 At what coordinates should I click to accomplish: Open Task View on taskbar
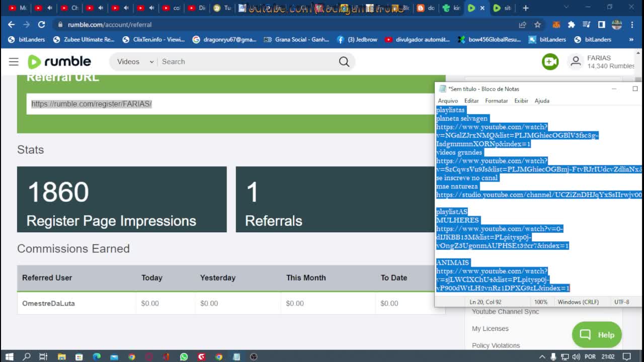[x=43, y=356]
